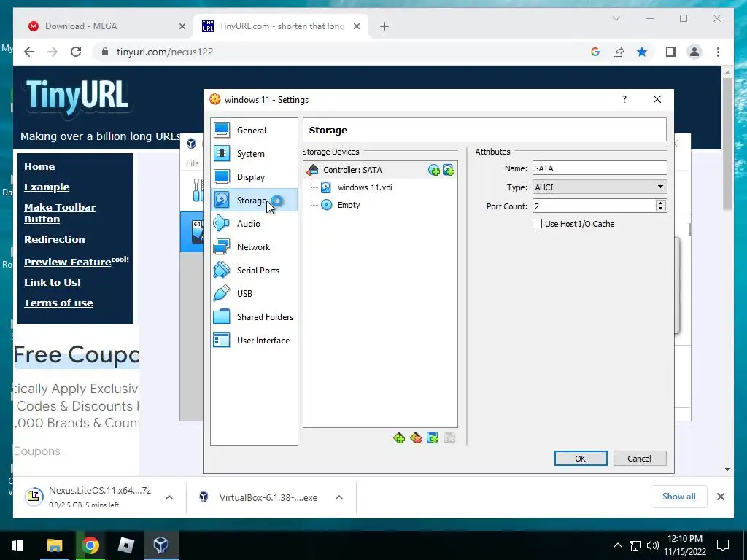
Task: Open the Shared Folders settings category
Action: pos(253,316)
